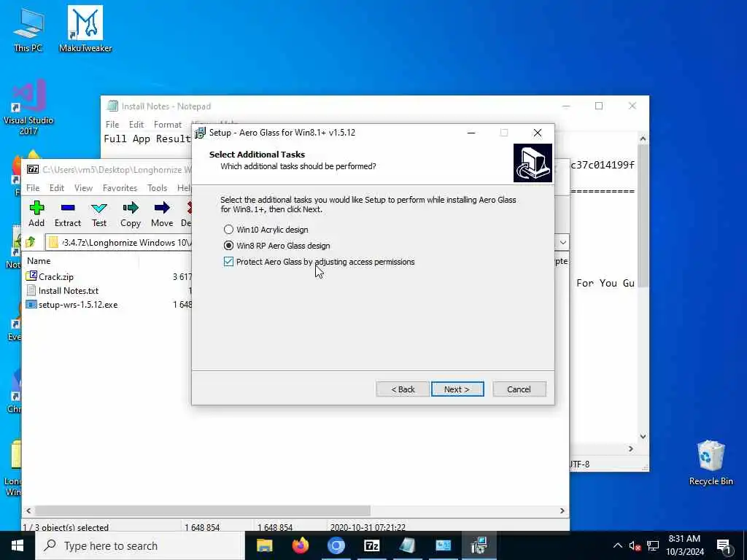
Task: Open Chromium from the taskbar
Action: click(336, 545)
